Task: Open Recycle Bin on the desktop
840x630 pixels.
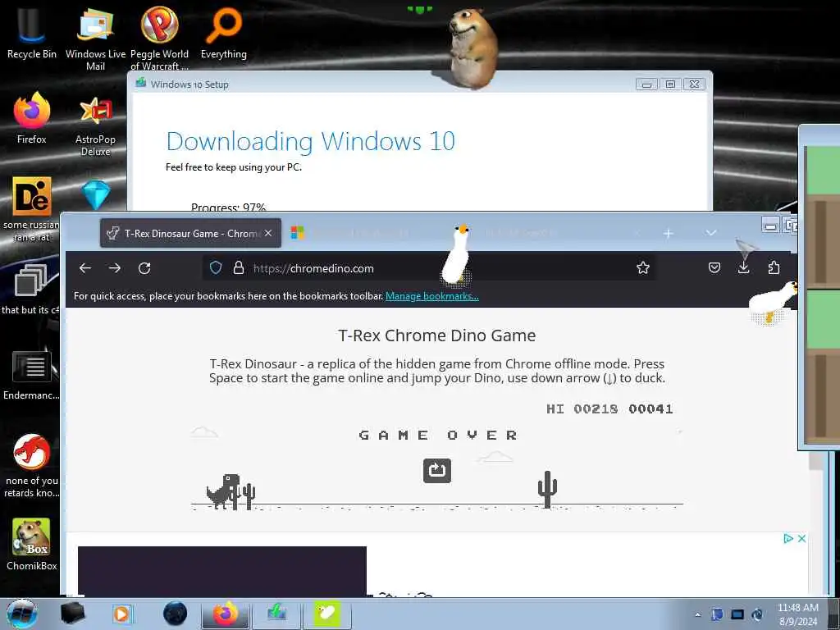Action: click(x=32, y=33)
